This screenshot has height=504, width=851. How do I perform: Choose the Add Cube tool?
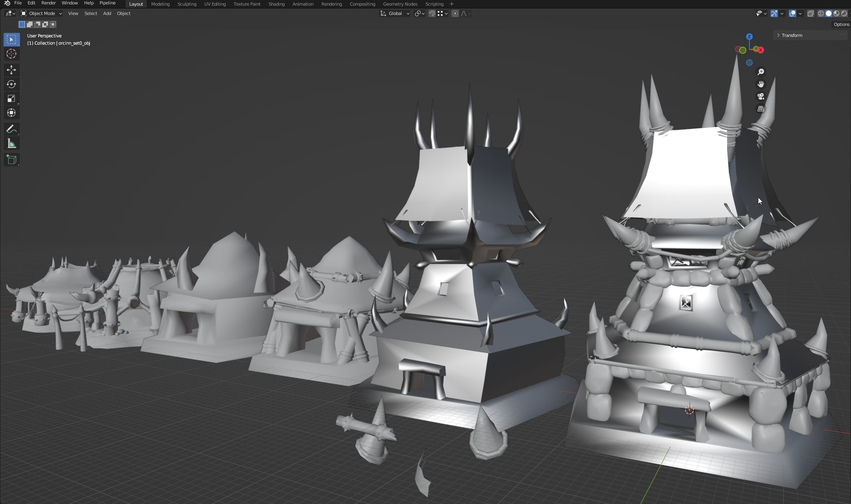11,159
